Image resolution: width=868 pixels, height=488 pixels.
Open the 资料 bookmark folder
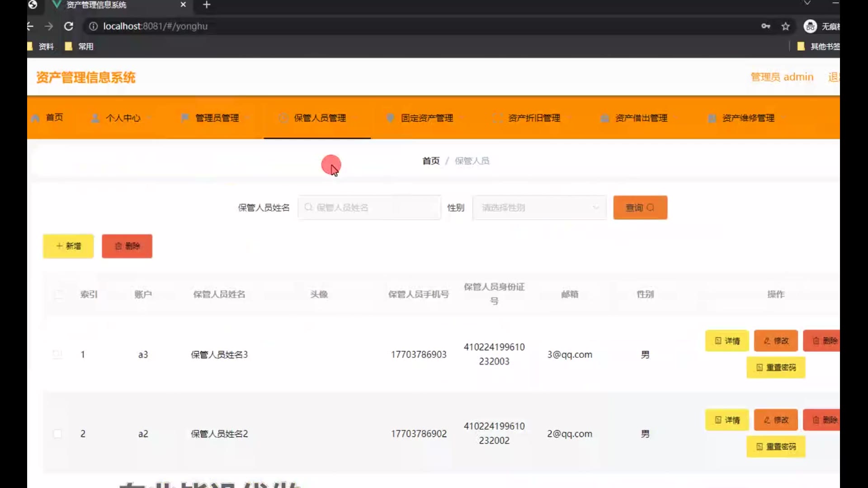pos(41,47)
